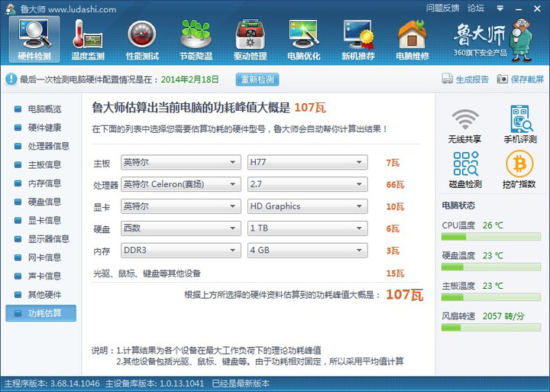550x392 pixels.
Task: Click the 主设备库版本 1.0.13.1041 text
Action: 154,384
